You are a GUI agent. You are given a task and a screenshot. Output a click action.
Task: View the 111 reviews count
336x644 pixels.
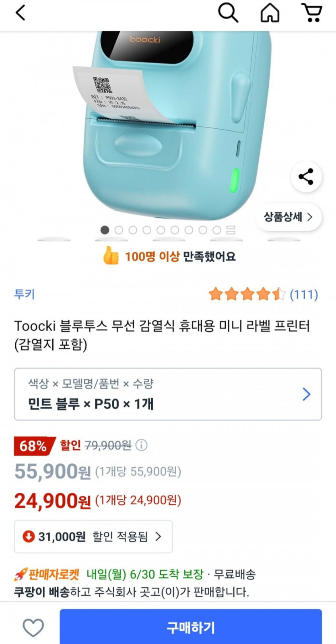pos(304,295)
